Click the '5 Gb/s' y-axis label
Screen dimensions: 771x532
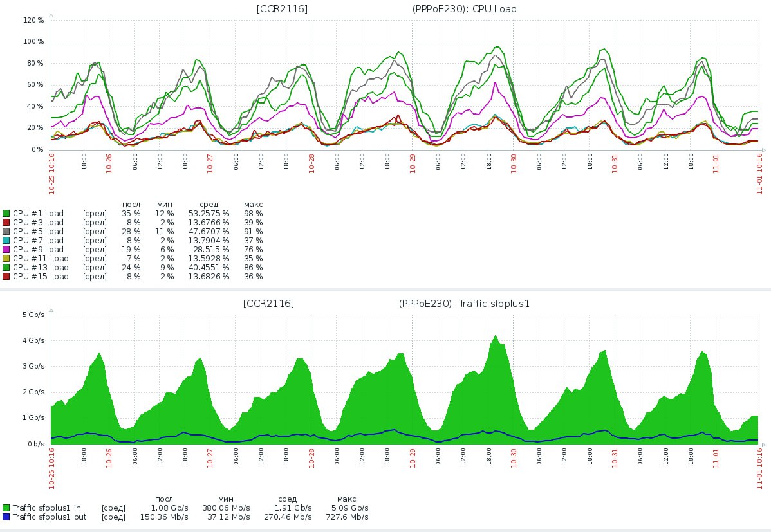(x=33, y=315)
